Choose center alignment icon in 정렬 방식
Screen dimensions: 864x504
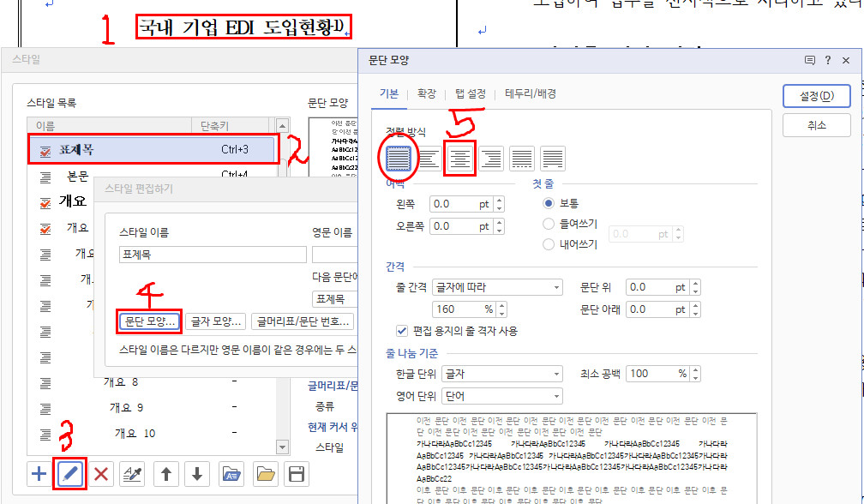tap(460, 159)
